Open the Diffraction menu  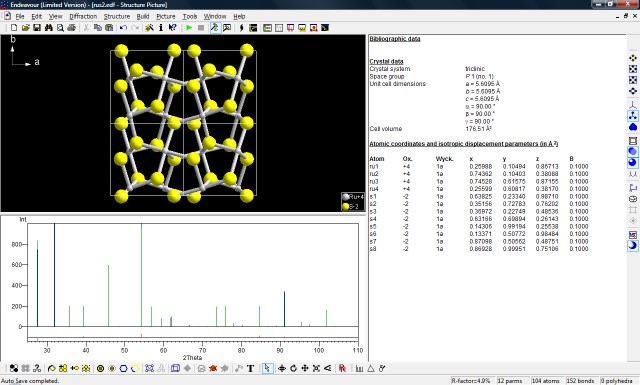coord(83,16)
